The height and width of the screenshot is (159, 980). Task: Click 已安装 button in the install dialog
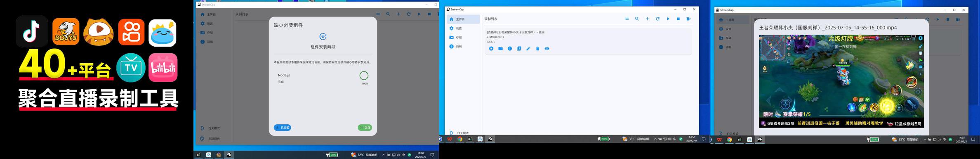(283, 128)
